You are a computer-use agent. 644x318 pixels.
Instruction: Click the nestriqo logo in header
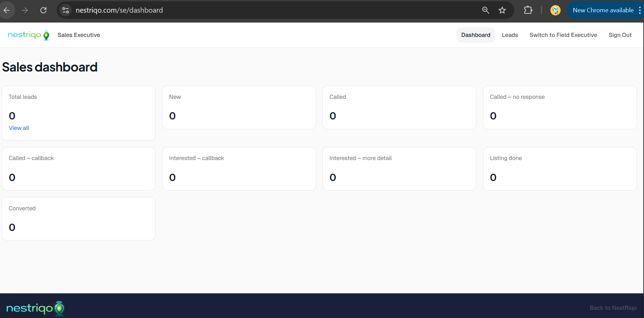[x=29, y=35]
